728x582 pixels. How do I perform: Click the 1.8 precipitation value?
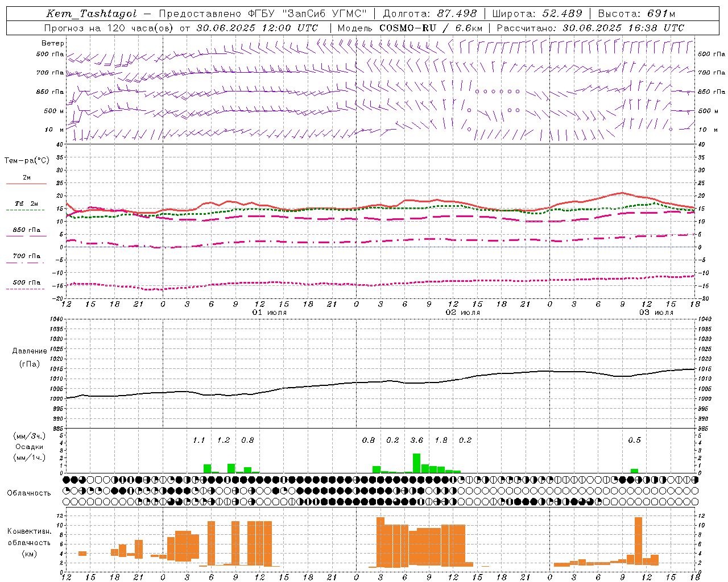click(x=441, y=440)
